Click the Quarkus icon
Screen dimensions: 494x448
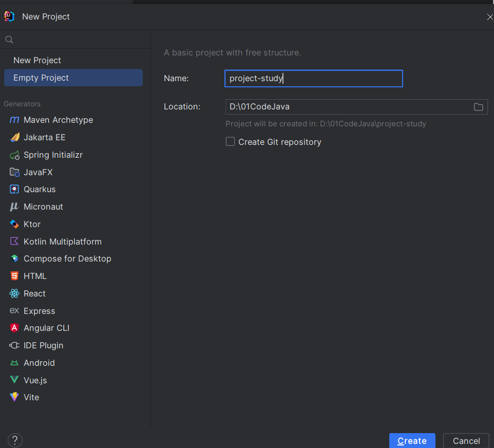(14, 189)
